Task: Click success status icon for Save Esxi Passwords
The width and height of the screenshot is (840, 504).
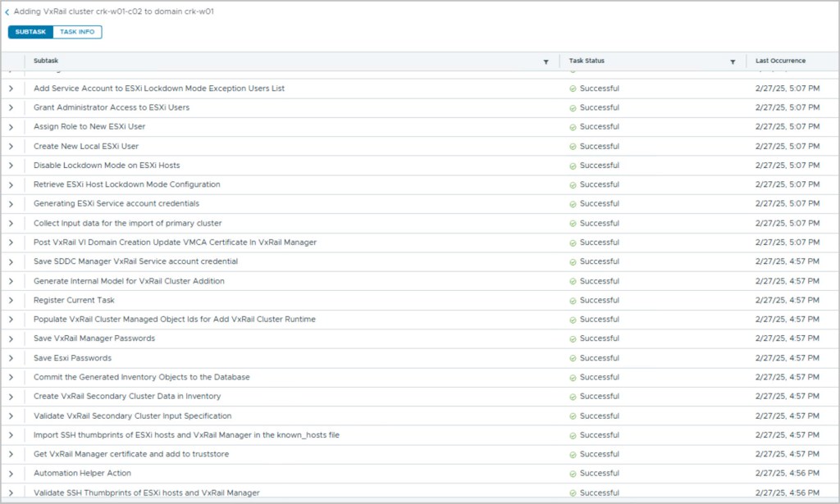Action: (573, 358)
